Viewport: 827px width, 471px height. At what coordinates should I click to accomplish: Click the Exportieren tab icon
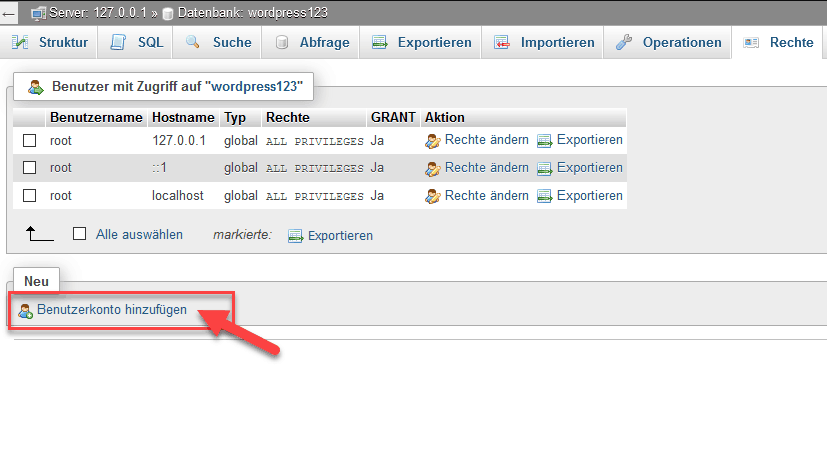point(379,43)
